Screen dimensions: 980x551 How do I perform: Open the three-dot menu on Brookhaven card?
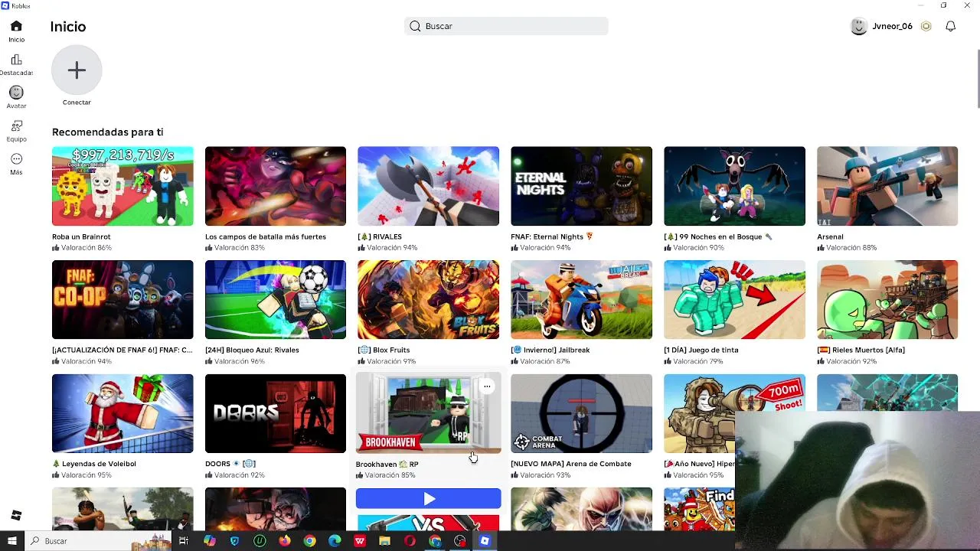[487, 386]
